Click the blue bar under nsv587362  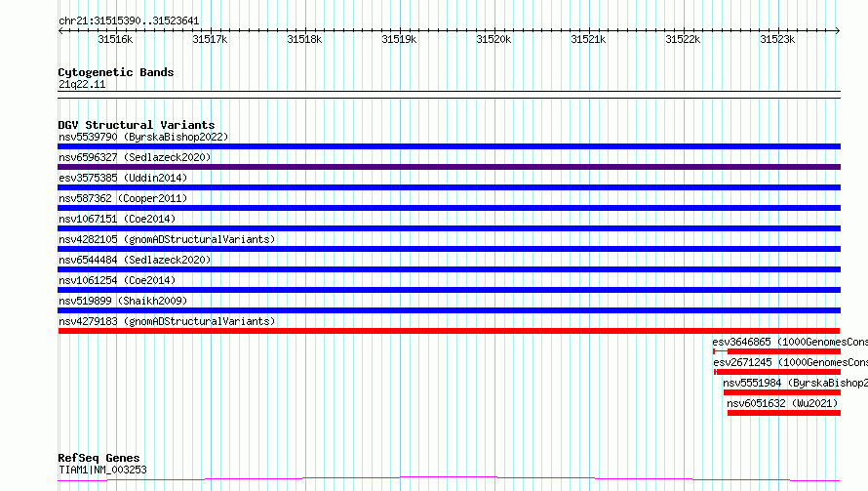449,208
